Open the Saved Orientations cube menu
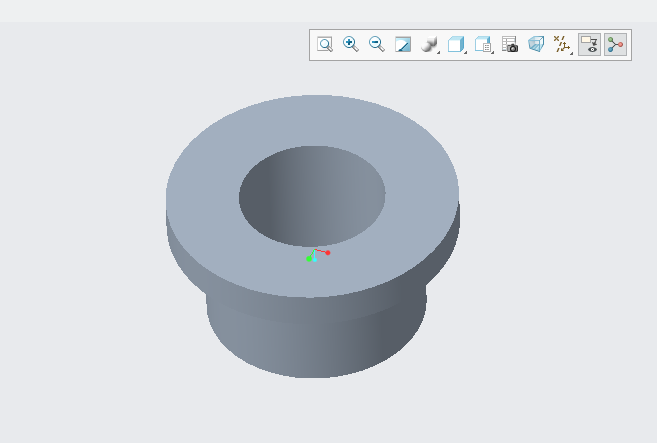This screenshot has height=443, width=657. coord(456,44)
